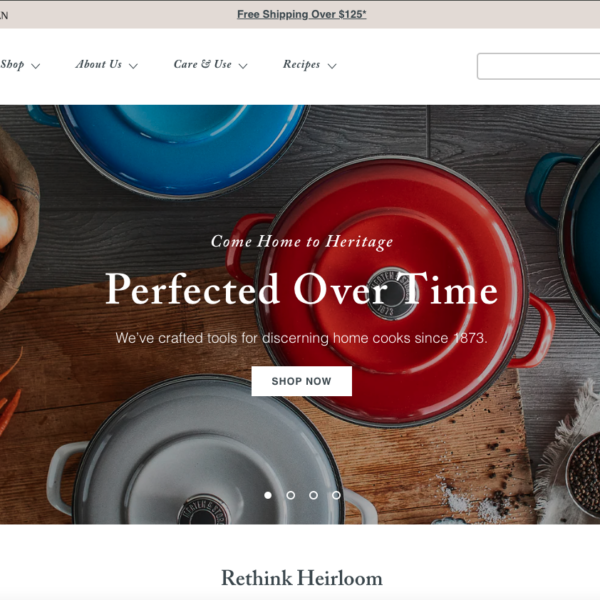Click the gray Dutch oven lid image
The image size is (600, 600).
point(207,453)
